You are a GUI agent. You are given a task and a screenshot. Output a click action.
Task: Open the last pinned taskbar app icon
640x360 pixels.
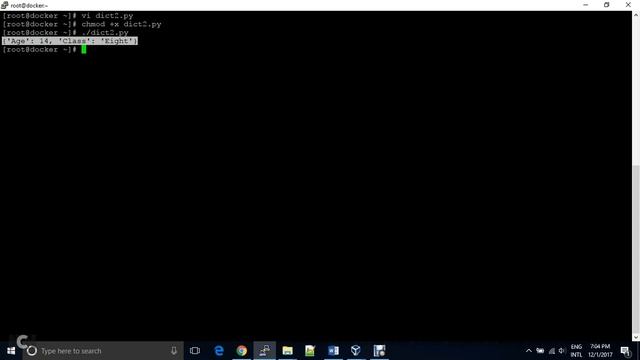379,351
